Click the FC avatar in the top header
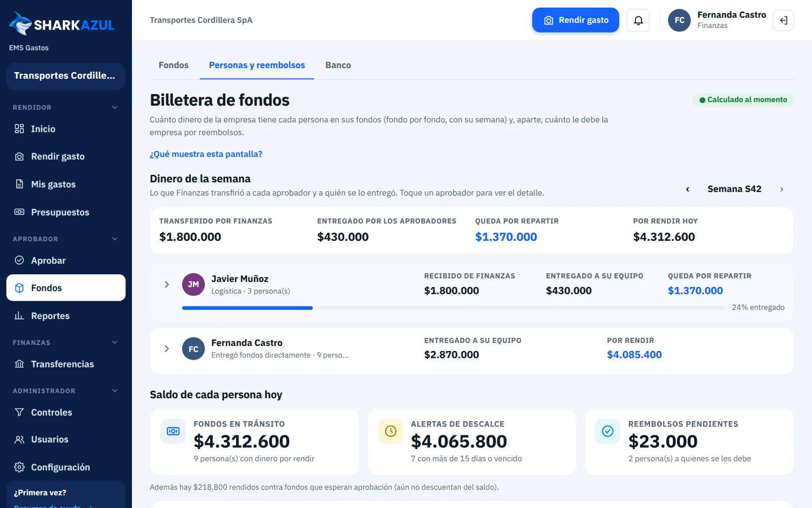 (x=680, y=20)
